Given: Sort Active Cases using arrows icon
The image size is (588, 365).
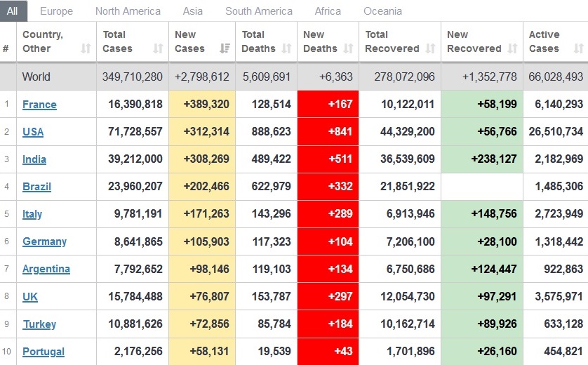Looking at the screenshot, I should point(578,48).
